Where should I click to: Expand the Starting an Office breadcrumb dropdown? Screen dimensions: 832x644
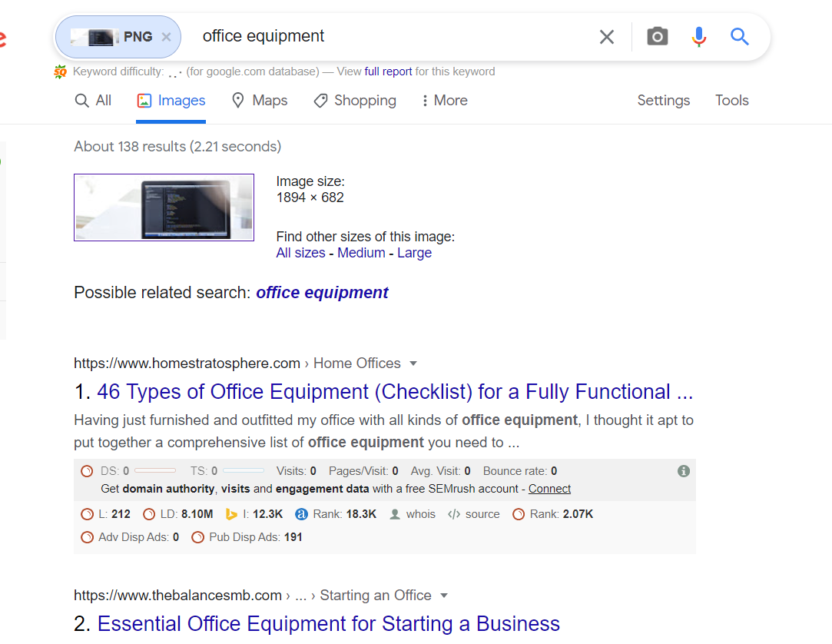tap(444, 595)
